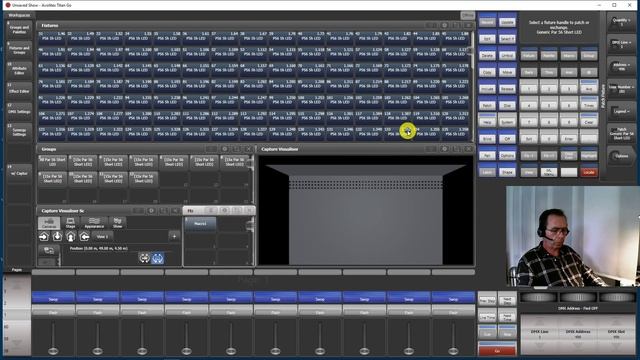Viewport: 640px width, 360px height.
Task: Add a new camera view with plus
Action: [174, 236]
